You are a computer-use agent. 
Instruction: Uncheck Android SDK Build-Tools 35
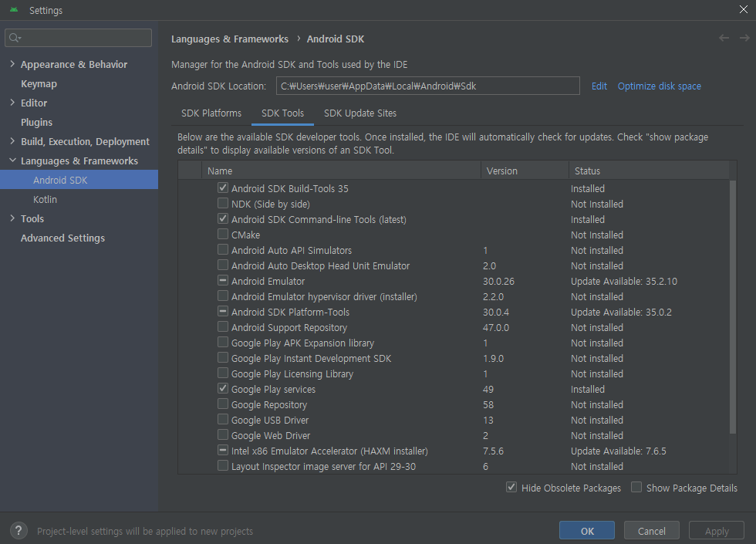[x=223, y=188]
